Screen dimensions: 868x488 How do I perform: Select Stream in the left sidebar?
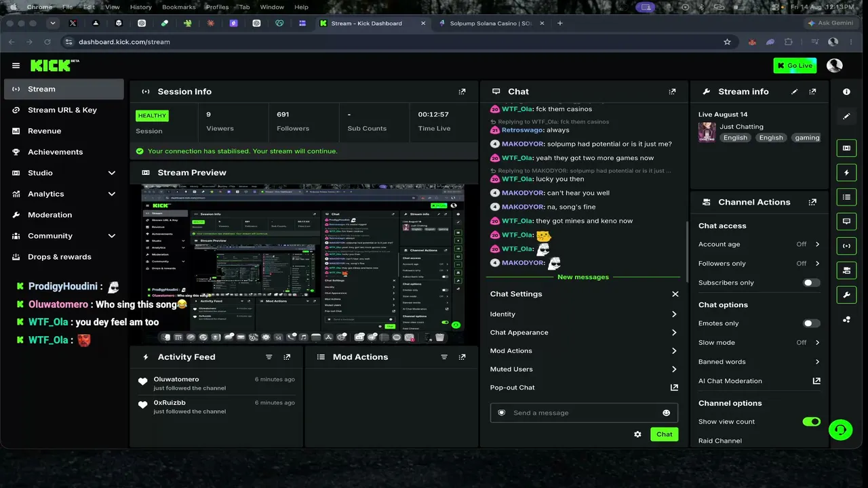(64, 89)
